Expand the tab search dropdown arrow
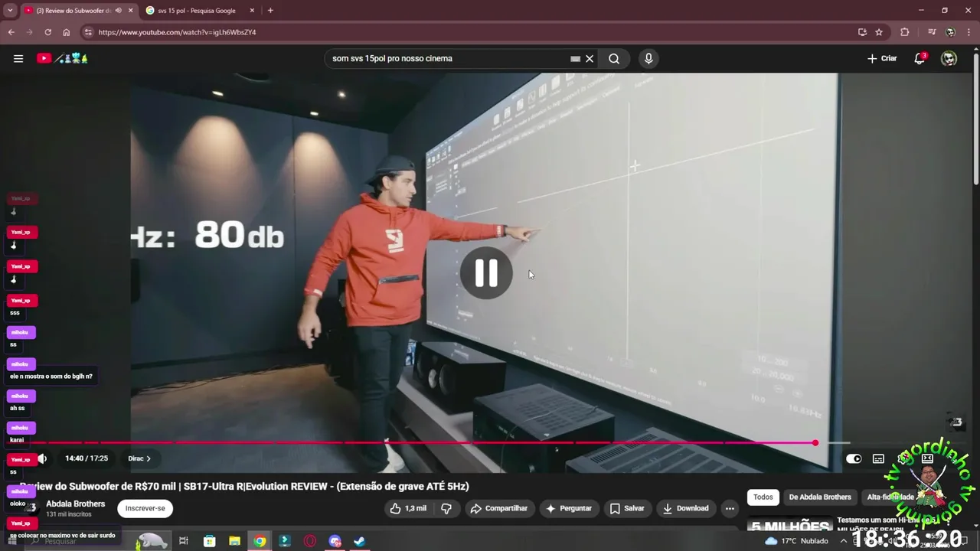 click(x=10, y=11)
